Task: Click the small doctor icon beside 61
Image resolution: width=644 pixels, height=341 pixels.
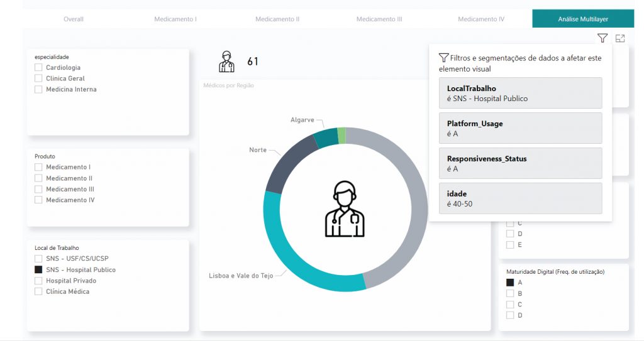Action: pyautogui.click(x=226, y=62)
